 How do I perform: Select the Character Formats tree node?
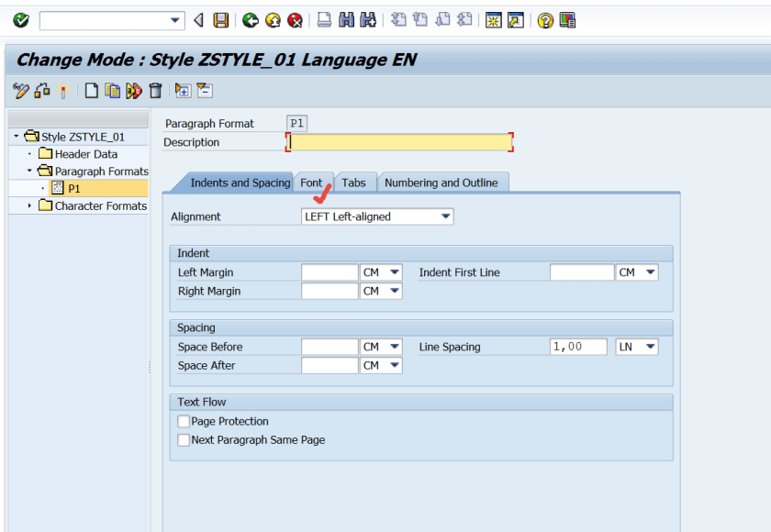pos(100,206)
